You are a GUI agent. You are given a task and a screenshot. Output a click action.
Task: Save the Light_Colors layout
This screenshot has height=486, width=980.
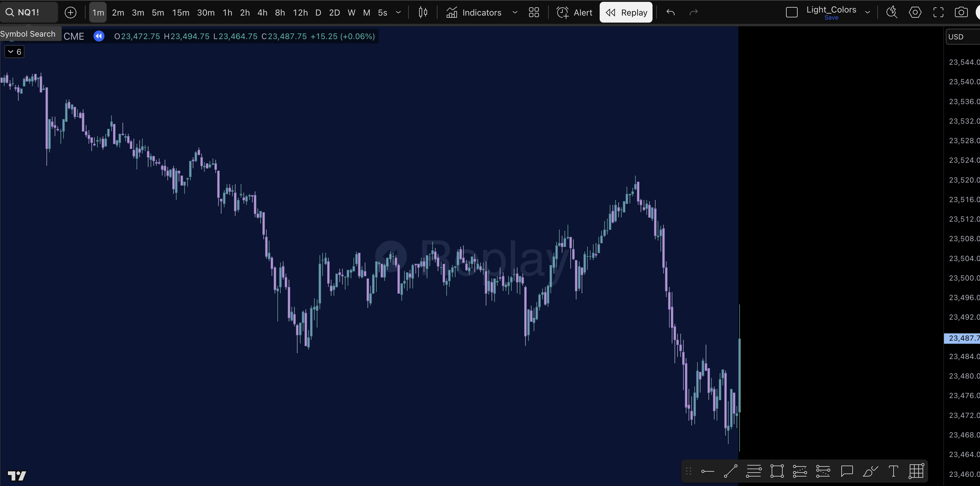831,18
